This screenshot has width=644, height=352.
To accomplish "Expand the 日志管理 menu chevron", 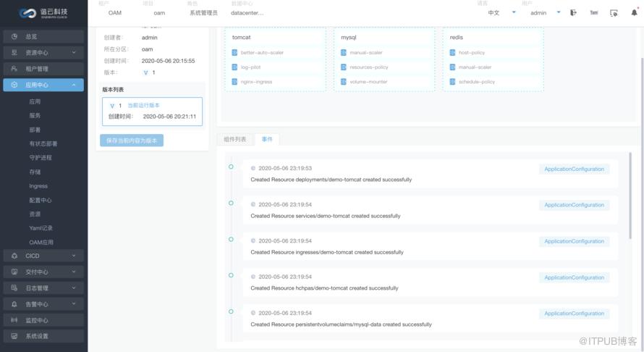I will [x=74, y=288].
